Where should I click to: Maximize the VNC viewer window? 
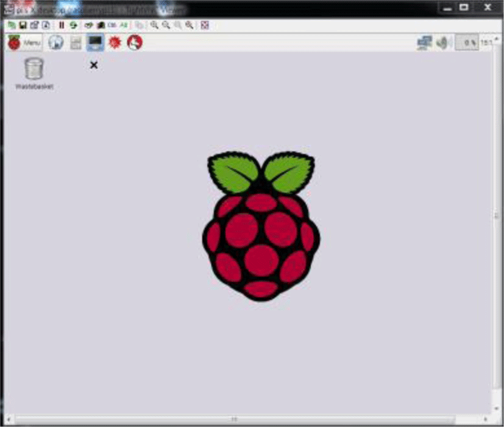pyautogui.click(x=464, y=8)
